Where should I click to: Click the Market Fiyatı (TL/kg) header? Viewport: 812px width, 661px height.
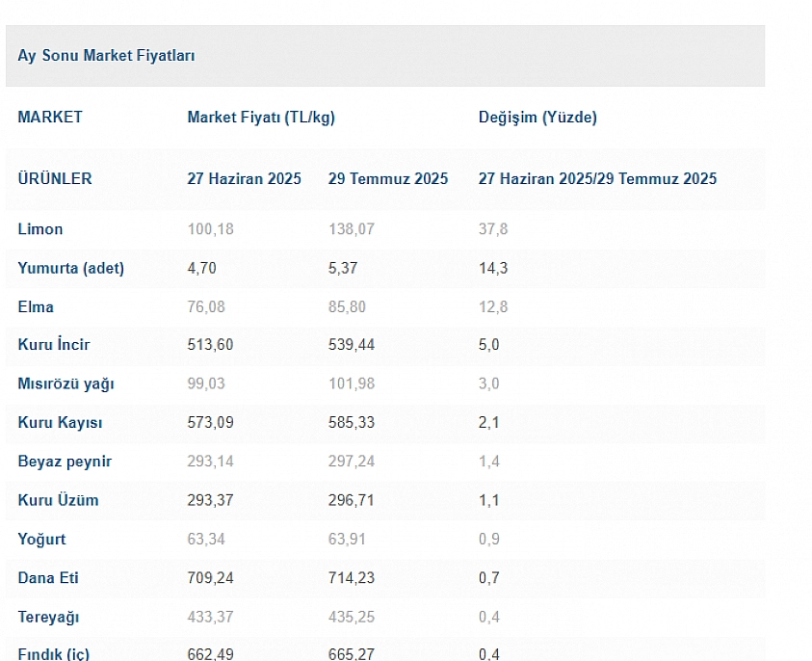click(261, 118)
